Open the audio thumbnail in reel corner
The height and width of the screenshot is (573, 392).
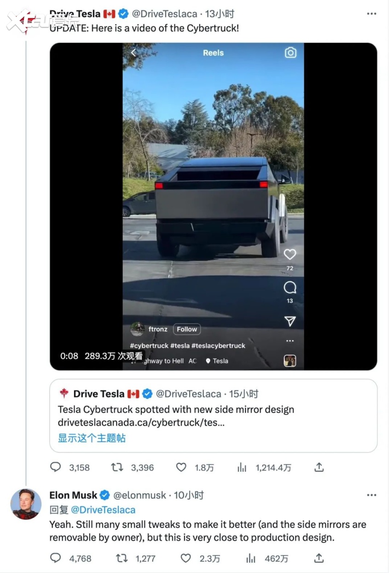290,361
